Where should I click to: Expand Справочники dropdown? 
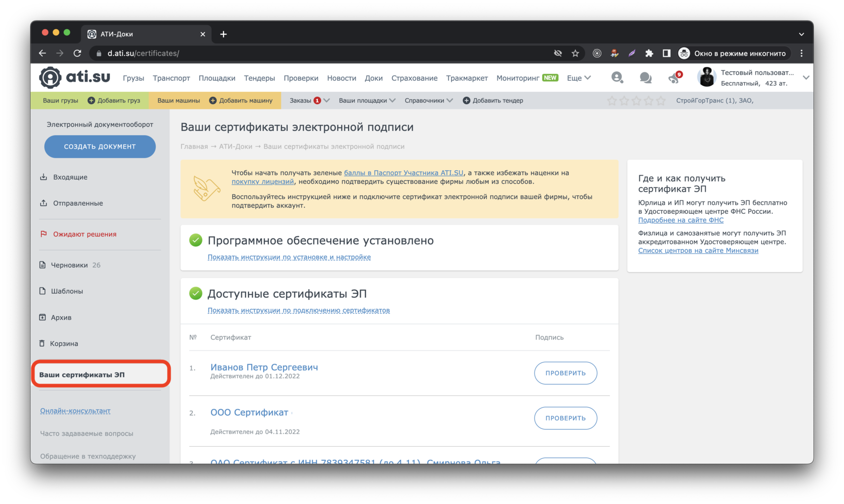[429, 100]
